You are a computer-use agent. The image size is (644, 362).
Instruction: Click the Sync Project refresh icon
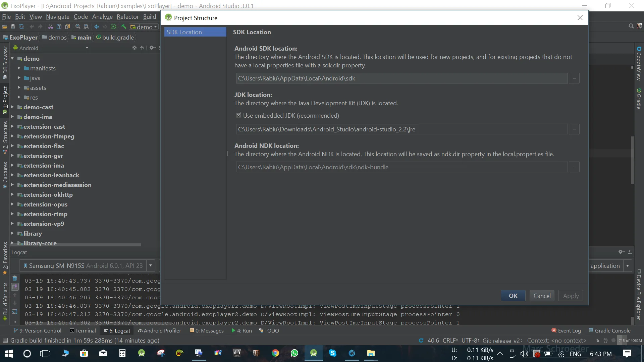coord(21,27)
